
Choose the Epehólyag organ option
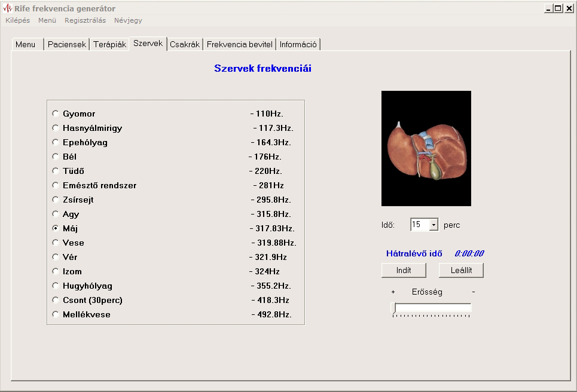click(56, 142)
